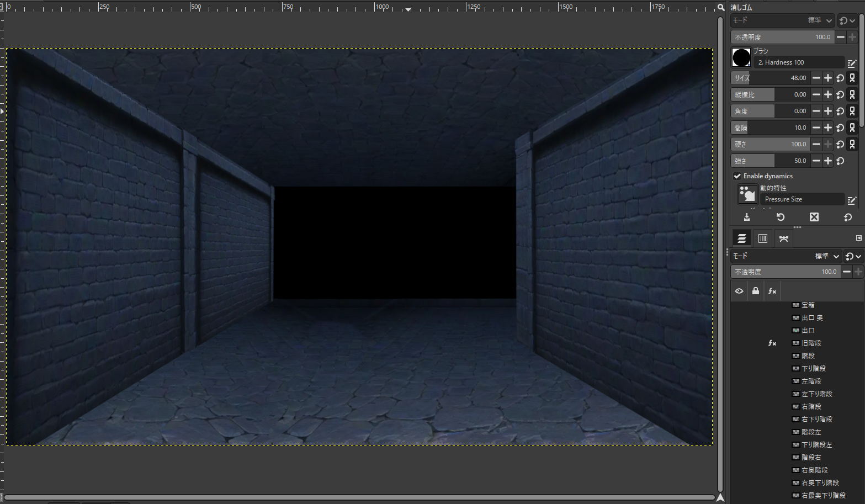Click the fx icon on 旧階段 layer

(772, 343)
